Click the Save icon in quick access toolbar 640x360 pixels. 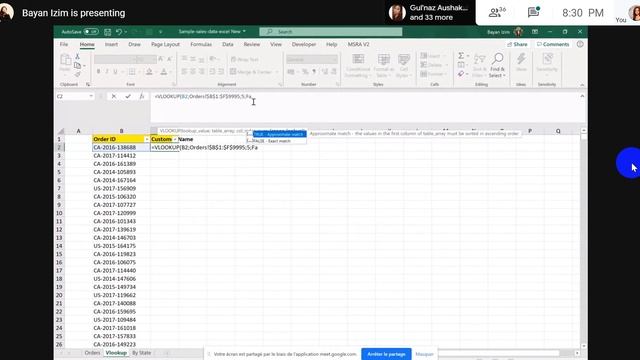point(107,31)
